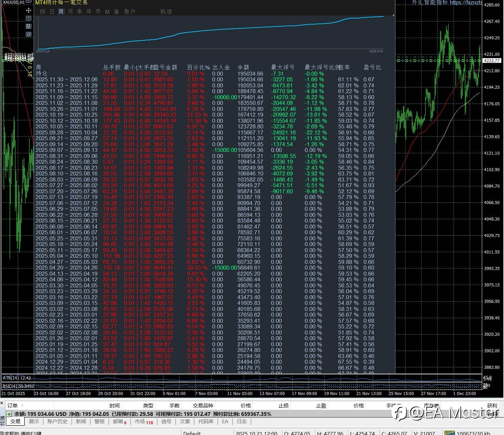The width and height of the screenshot is (504, 435).
Task: Click the current price label 4223.77
Action: click(x=492, y=61)
